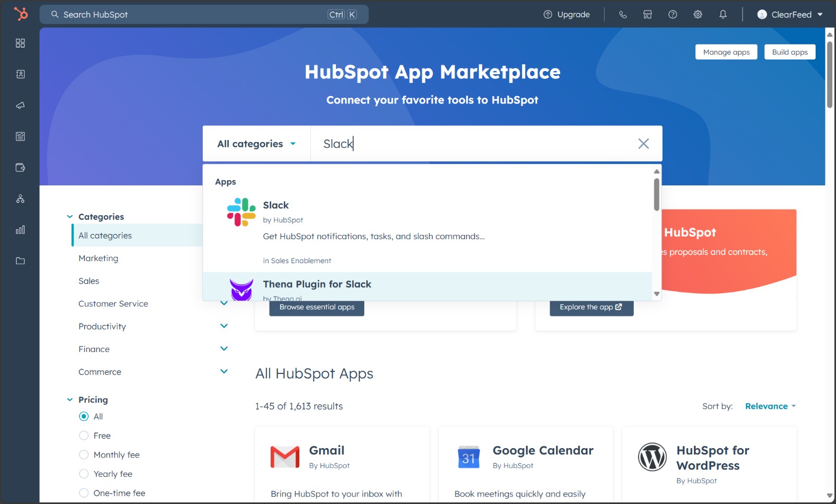The width and height of the screenshot is (836, 504).
Task: Click the Manage apps button
Action: (x=726, y=52)
